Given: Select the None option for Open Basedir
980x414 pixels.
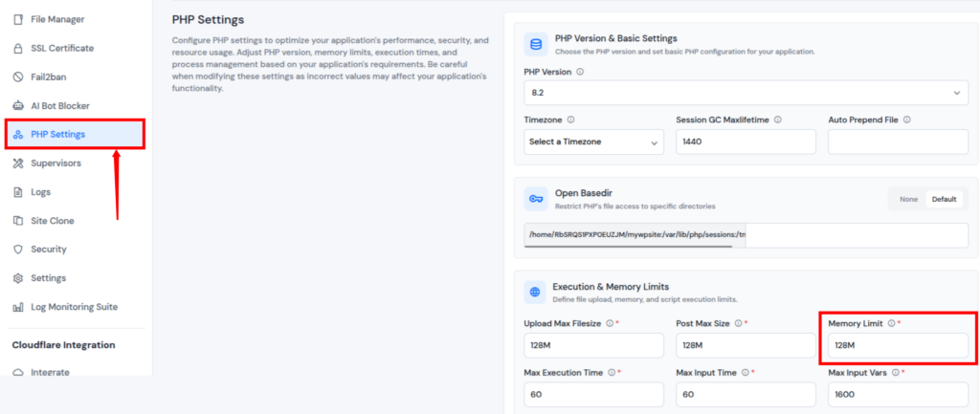Looking at the screenshot, I should (908, 199).
